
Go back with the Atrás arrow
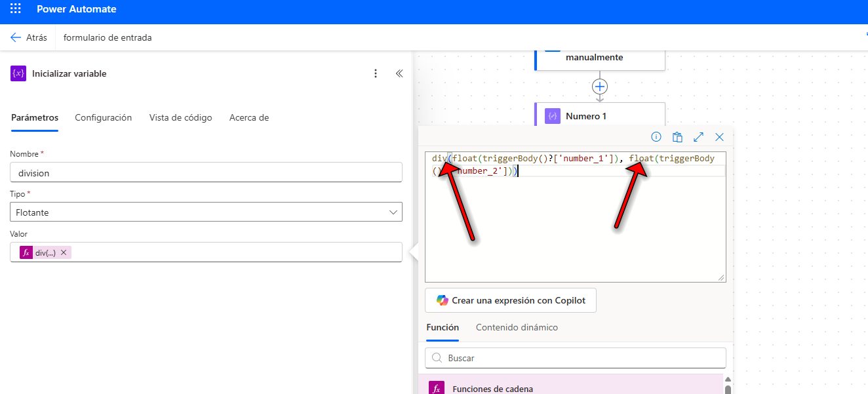pos(16,37)
